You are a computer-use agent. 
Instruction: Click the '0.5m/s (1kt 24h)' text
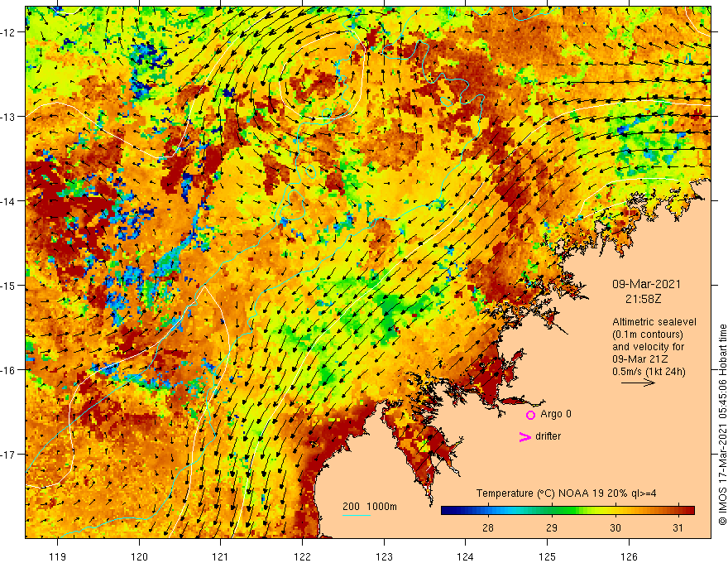tap(649, 372)
